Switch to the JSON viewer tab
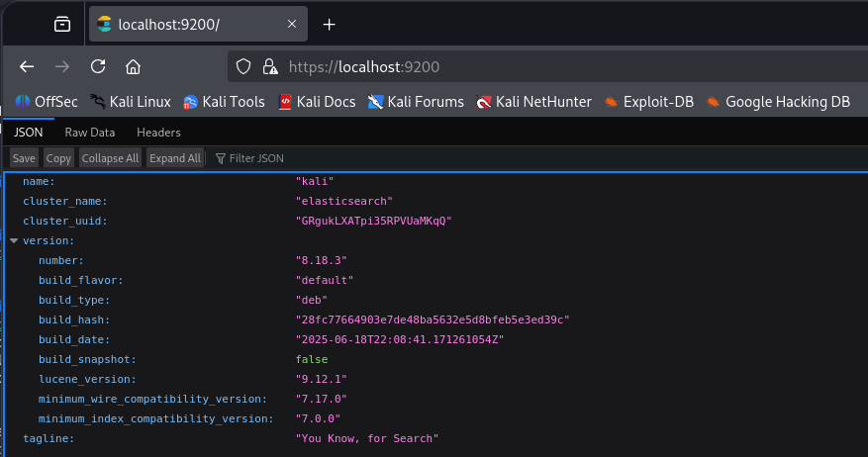This screenshot has width=868, height=457. pos(29,133)
